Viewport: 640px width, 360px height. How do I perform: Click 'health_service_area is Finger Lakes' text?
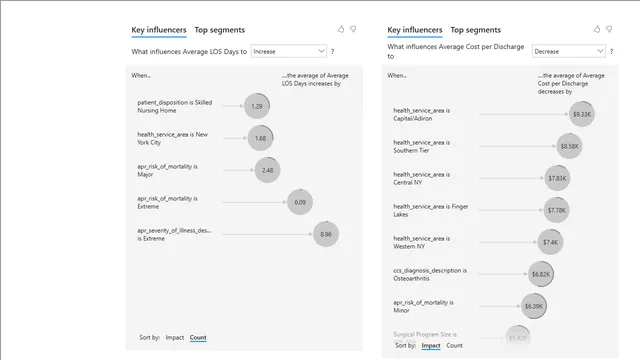431,210
